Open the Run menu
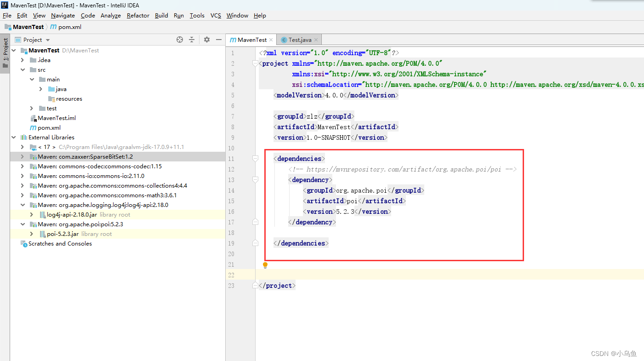Screen dimensions: 644x361 [x=179, y=16]
